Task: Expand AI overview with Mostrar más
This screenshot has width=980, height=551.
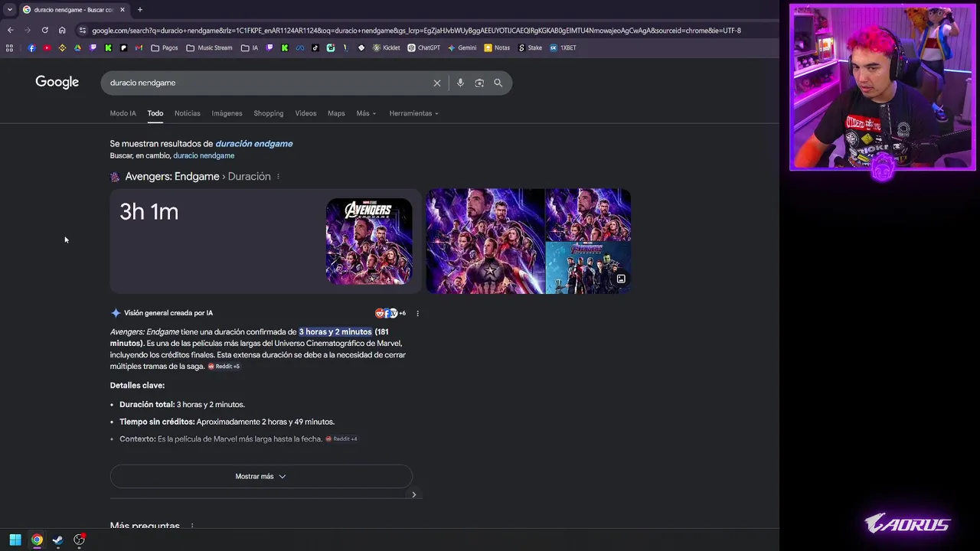Action: pos(261,476)
